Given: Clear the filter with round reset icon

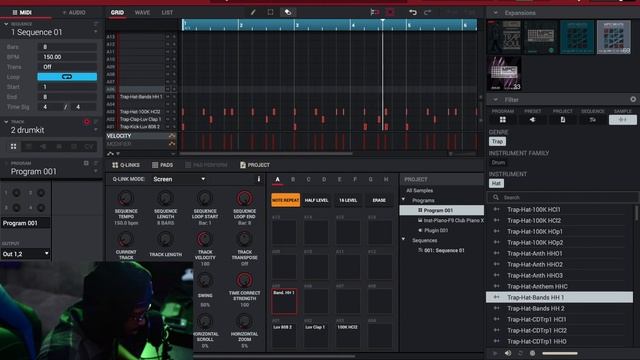Looking at the screenshot, I should (x=633, y=99).
